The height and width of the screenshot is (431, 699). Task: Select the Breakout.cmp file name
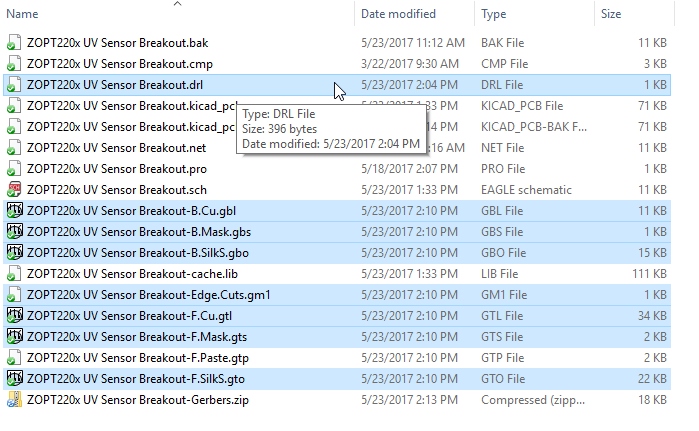click(119, 64)
